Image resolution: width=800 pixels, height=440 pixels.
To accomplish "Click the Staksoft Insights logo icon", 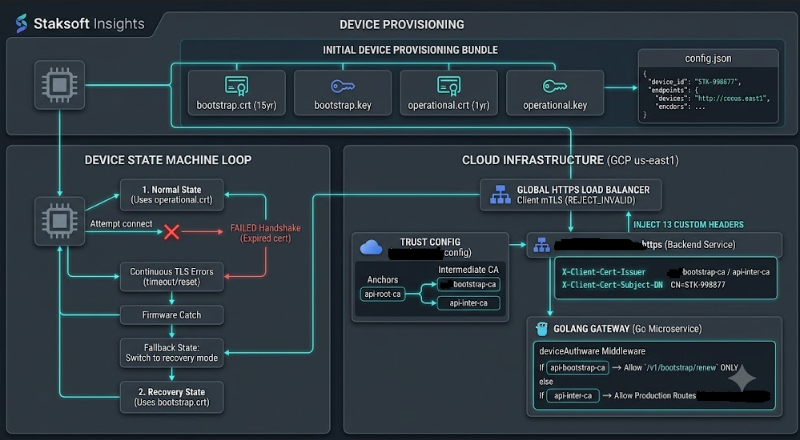I will (x=21, y=23).
